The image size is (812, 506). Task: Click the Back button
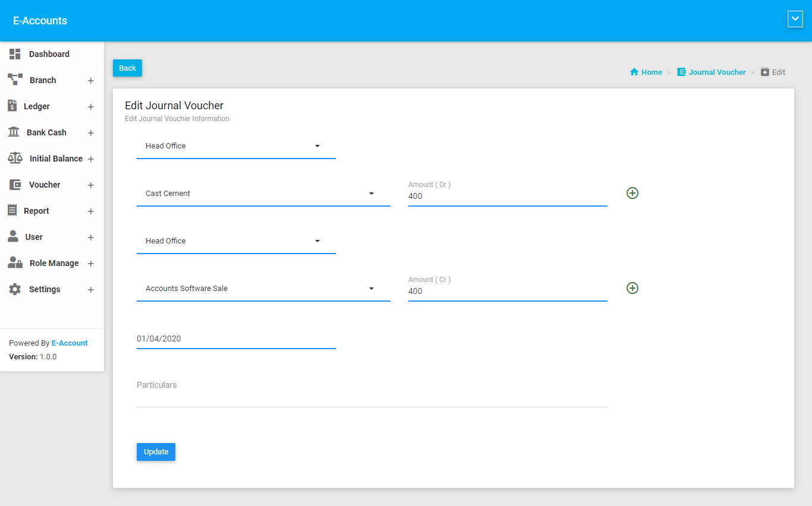pos(127,68)
